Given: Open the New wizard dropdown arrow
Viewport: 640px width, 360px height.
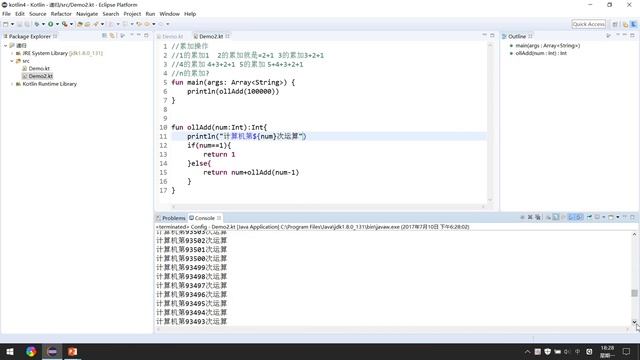Looking at the screenshot, I should (x=12, y=24).
